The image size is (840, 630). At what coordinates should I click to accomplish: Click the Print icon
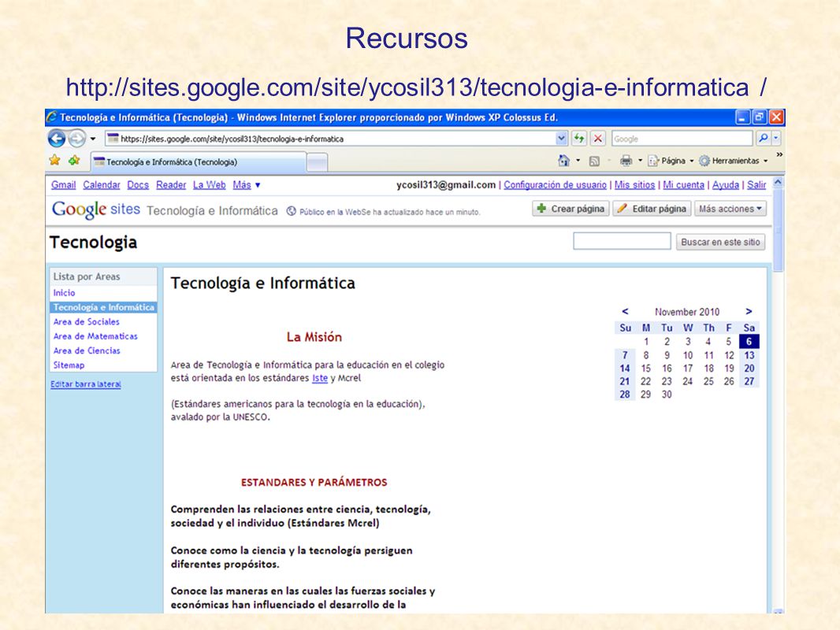tap(626, 161)
